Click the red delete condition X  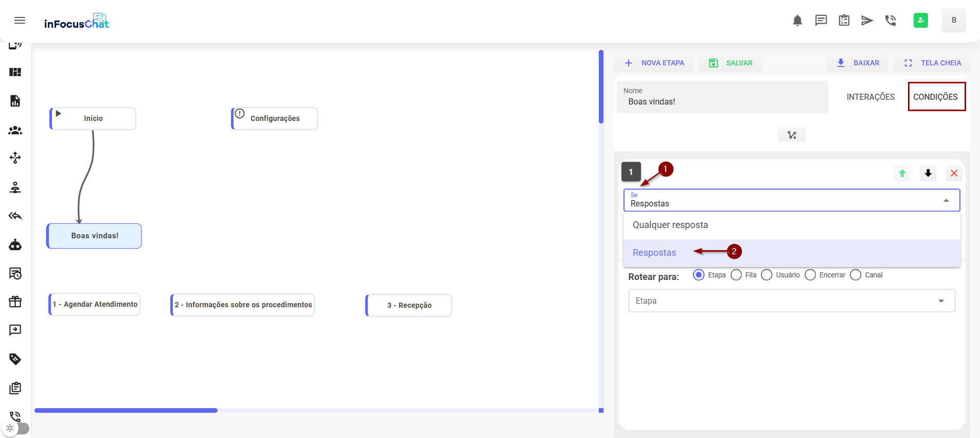954,173
